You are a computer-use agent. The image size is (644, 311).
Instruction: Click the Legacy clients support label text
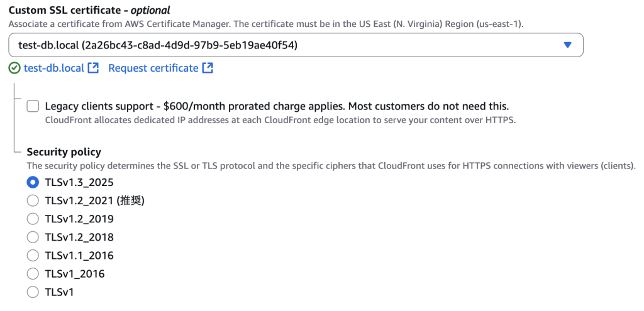coord(277,106)
